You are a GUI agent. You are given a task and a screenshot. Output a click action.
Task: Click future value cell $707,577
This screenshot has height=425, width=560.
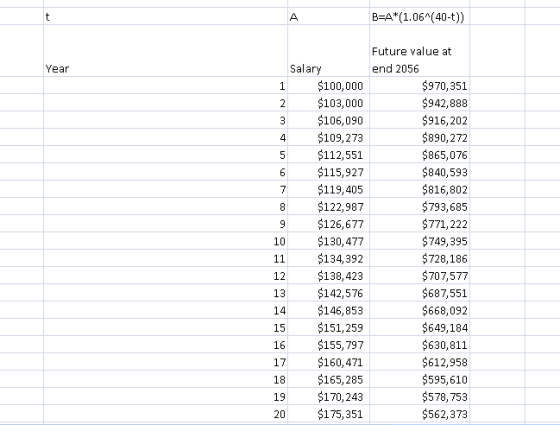(x=419, y=275)
